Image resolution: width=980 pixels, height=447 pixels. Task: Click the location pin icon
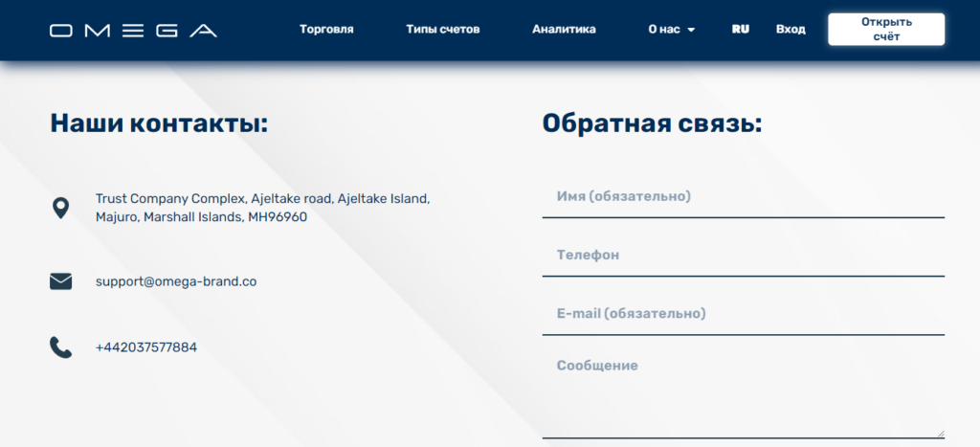pyautogui.click(x=60, y=208)
